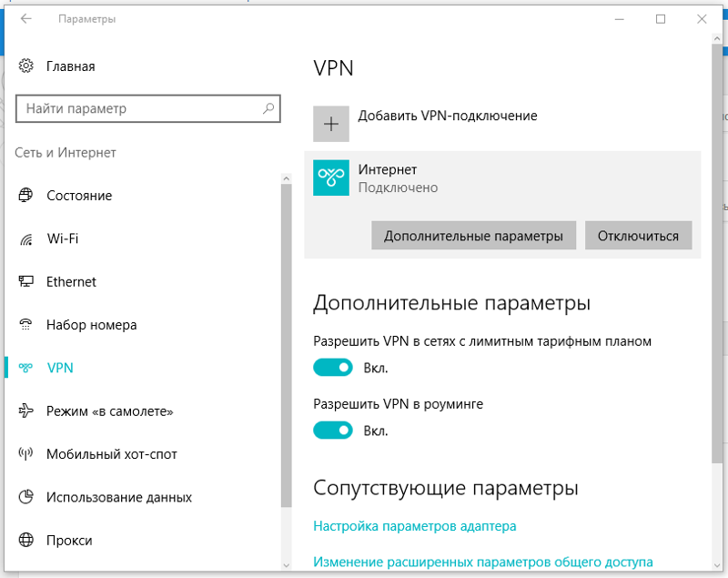Select the VPN label in sidebar
This screenshot has height=578, width=728.
60,368
